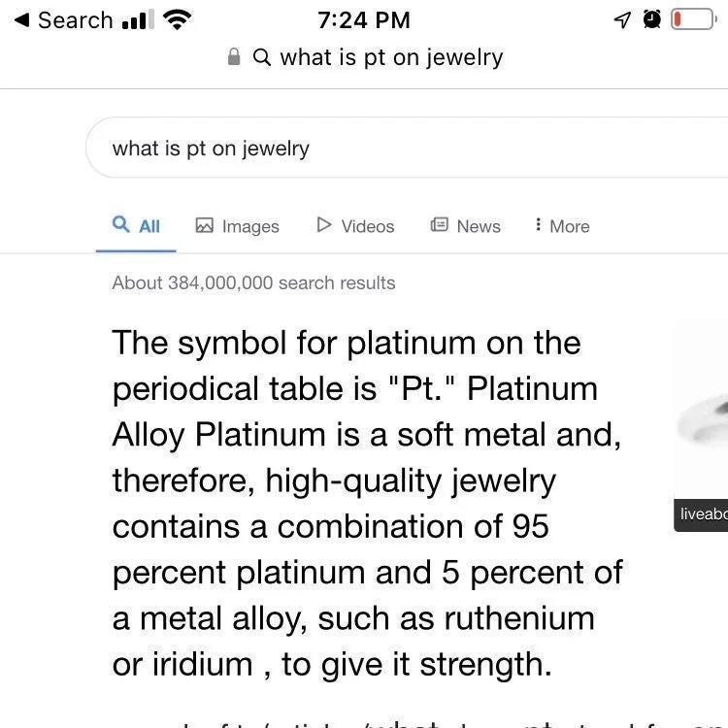The width and height of the screenshot is (728, 728).
Task: Switch to the News results tab
Action: pyautogui.click(x=466, y=226)
